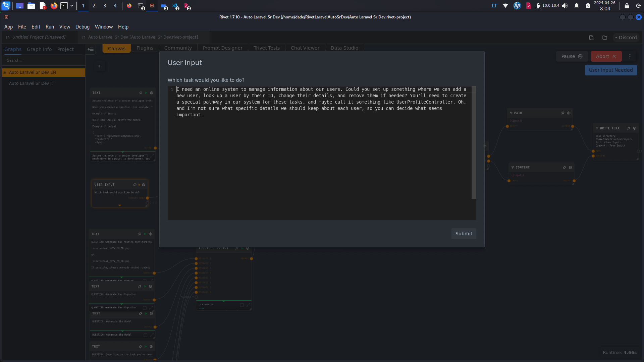Click the left-pointing chevron on the canvas

coord(99,66)
